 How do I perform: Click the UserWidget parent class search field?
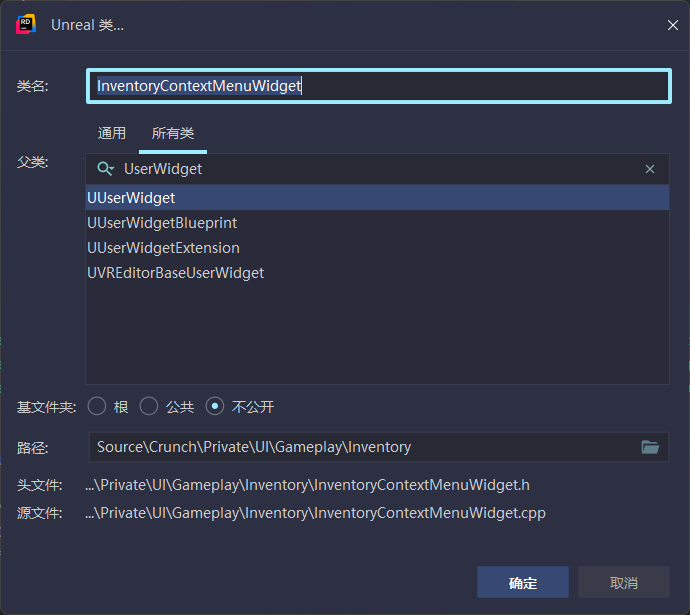click(378, 169)
